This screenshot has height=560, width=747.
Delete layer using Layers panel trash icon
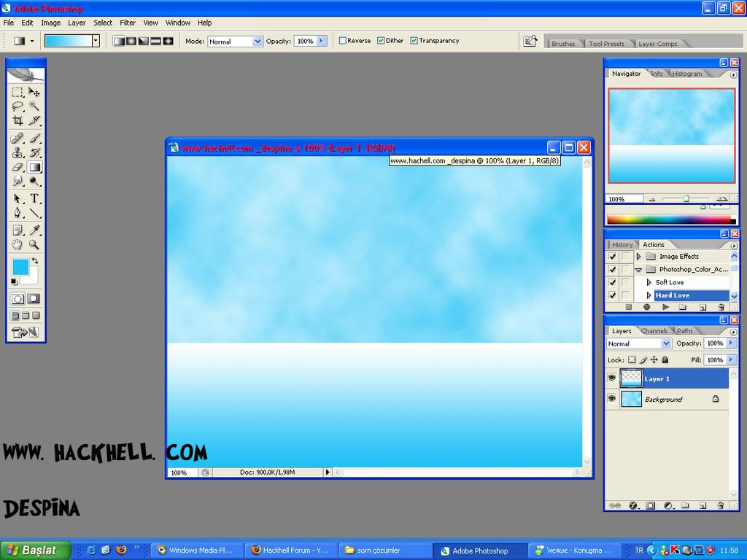[x=720, y=506]
